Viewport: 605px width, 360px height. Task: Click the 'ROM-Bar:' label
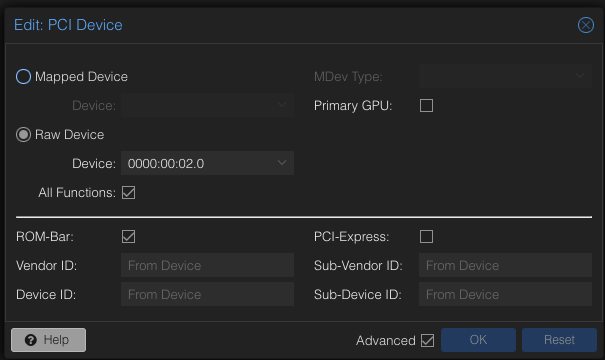pyautogui.click(x=45, y=237)
